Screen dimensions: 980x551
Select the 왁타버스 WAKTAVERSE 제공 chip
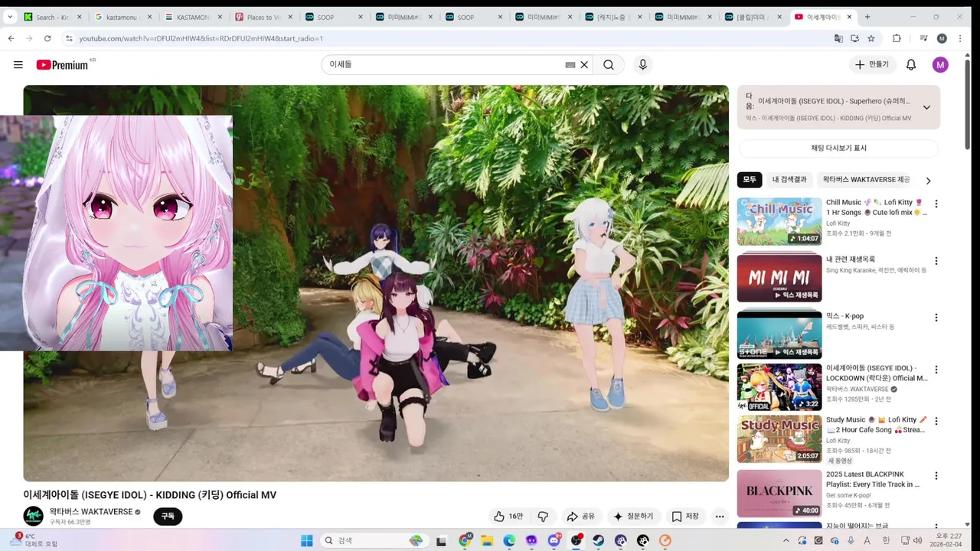pyautogui.click(x=866, y=180)
